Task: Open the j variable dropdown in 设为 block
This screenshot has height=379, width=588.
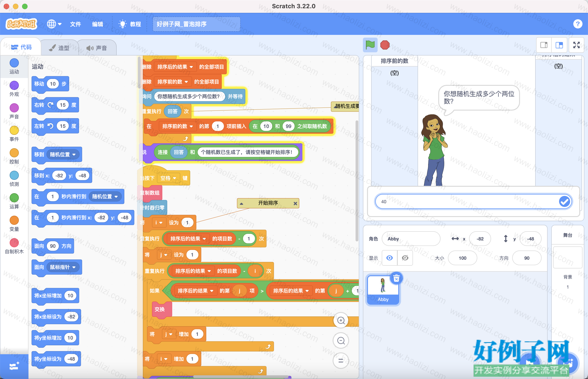Action: click(164, 255)
